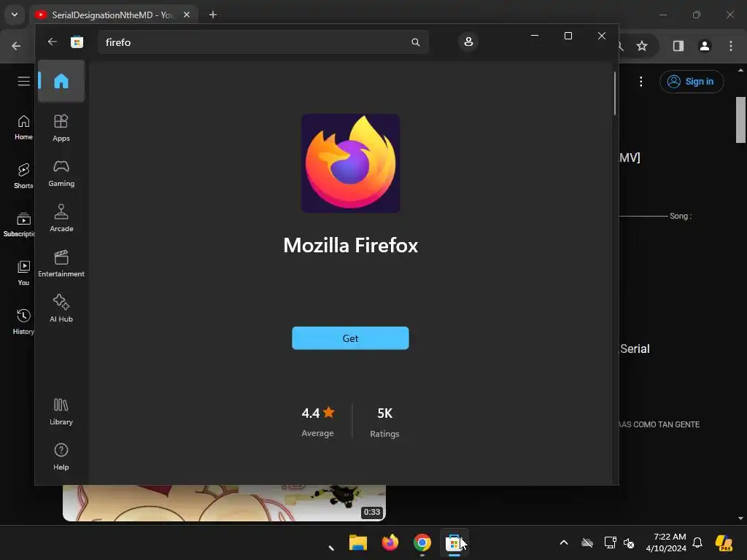Click the Microsoft Store logo icon
The width and height of the screenshot is (747, 560).
77,42
